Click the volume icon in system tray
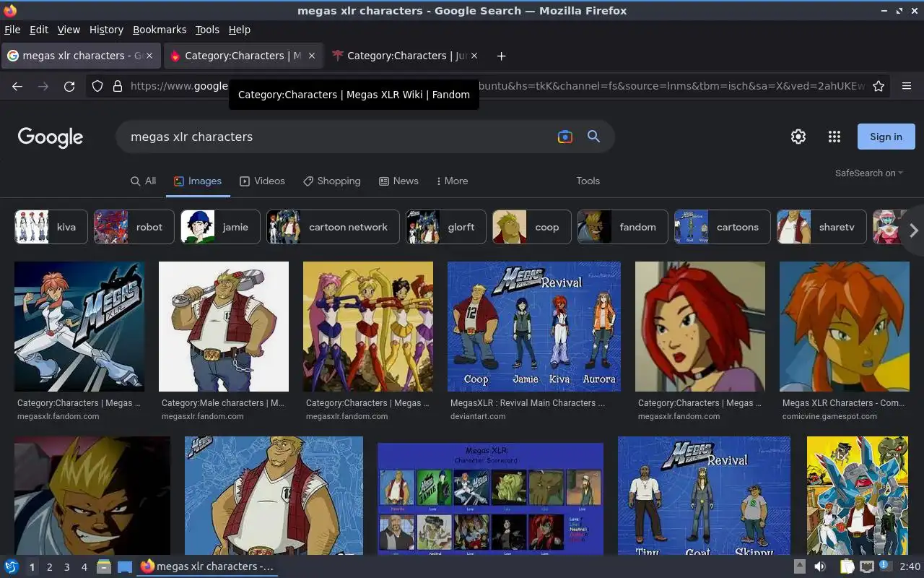Screen dimensions: 924x578 820,567
